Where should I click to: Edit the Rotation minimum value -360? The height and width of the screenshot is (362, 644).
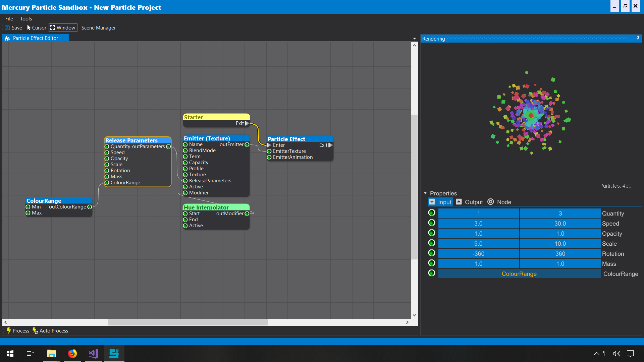pyautogui.click(x=478, y=254)
